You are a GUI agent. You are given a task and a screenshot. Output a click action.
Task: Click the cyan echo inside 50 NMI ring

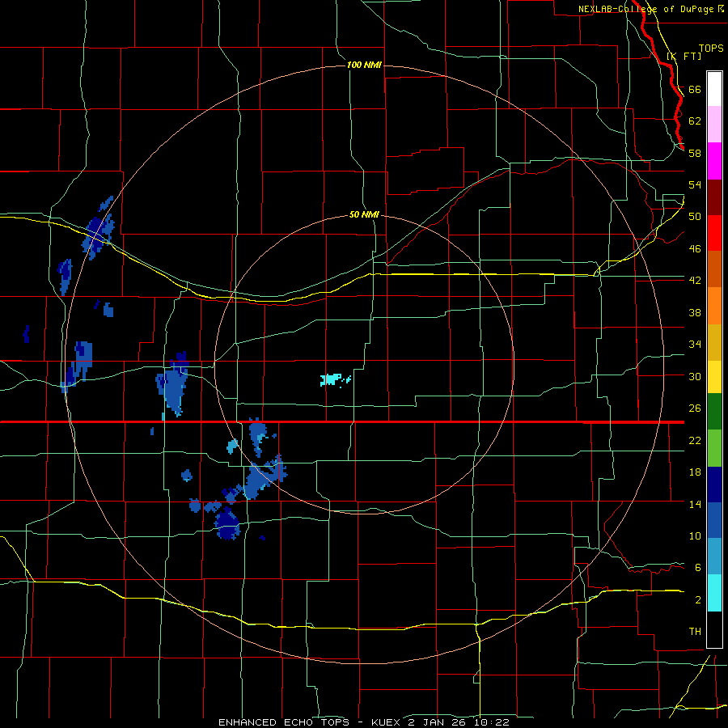coord(333,379)
